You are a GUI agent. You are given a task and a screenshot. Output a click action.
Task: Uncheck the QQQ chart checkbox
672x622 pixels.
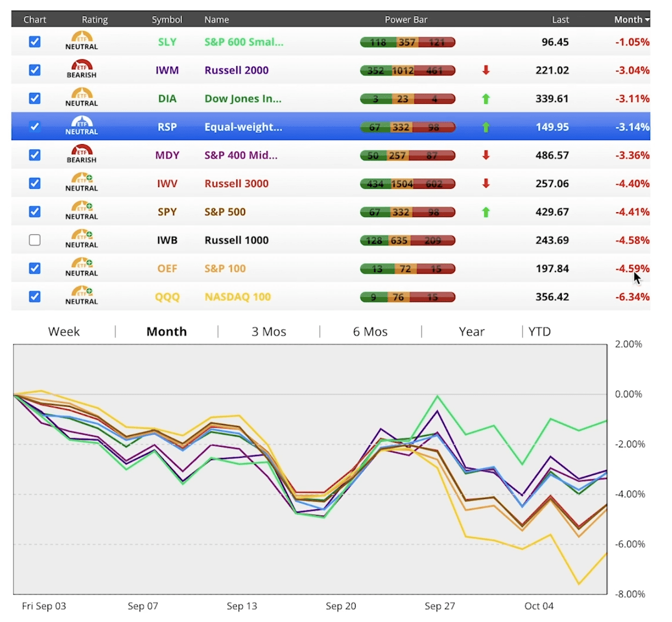tap(35, 296)
